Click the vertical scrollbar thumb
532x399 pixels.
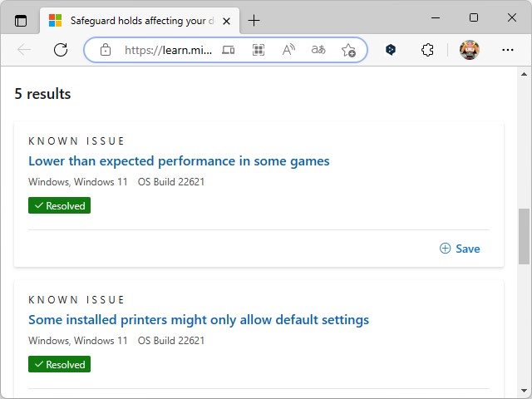[x=524, y=236]
